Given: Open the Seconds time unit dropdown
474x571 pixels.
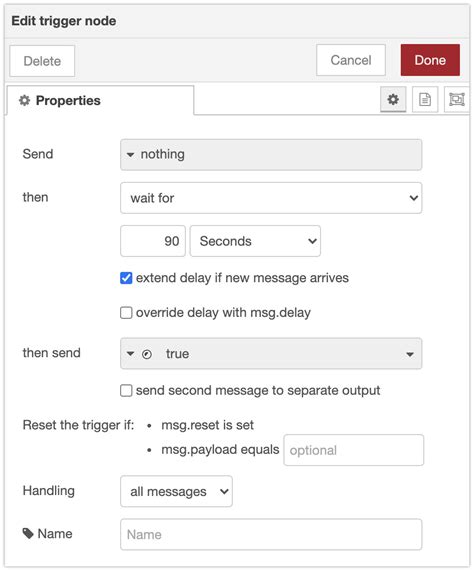Looking at the screenshot, I should [255, 241].
